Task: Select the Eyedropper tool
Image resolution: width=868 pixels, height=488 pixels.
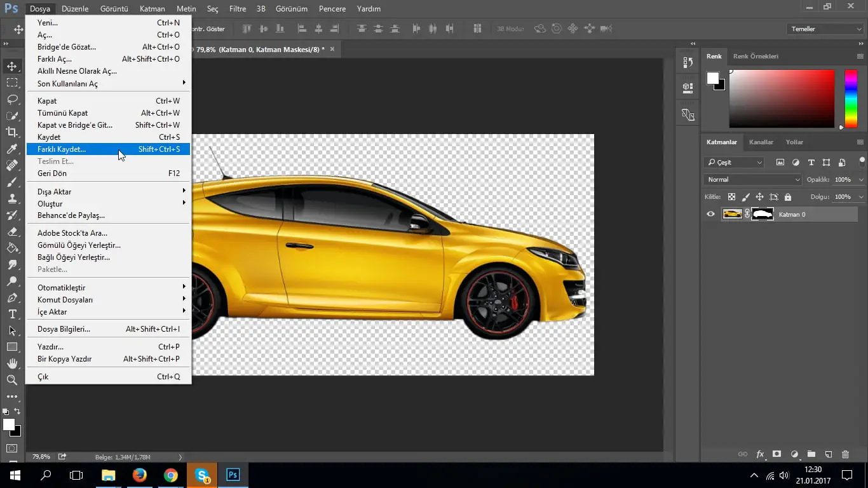Action: click(12, 149)
